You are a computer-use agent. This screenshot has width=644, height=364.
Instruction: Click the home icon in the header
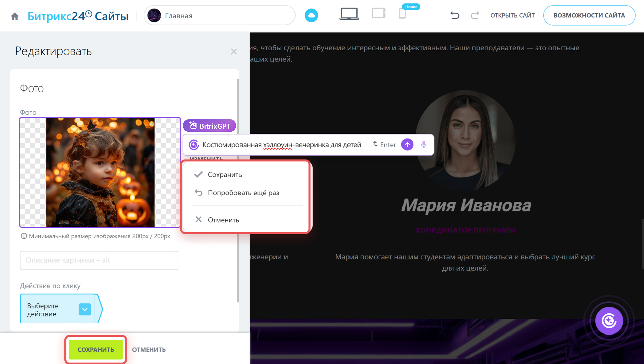click(x=15, y=16)
